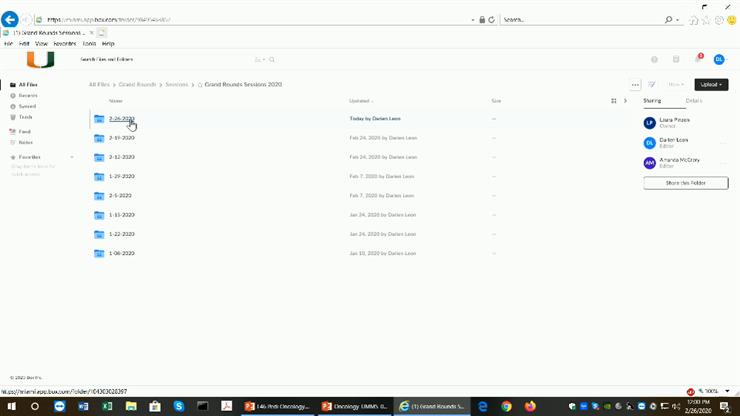
Task: Open folder 2-12-2020
Action: coord(122,157)
